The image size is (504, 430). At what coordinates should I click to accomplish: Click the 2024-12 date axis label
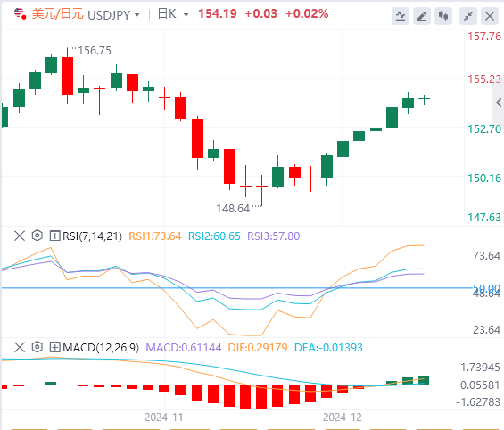point(343,418)
